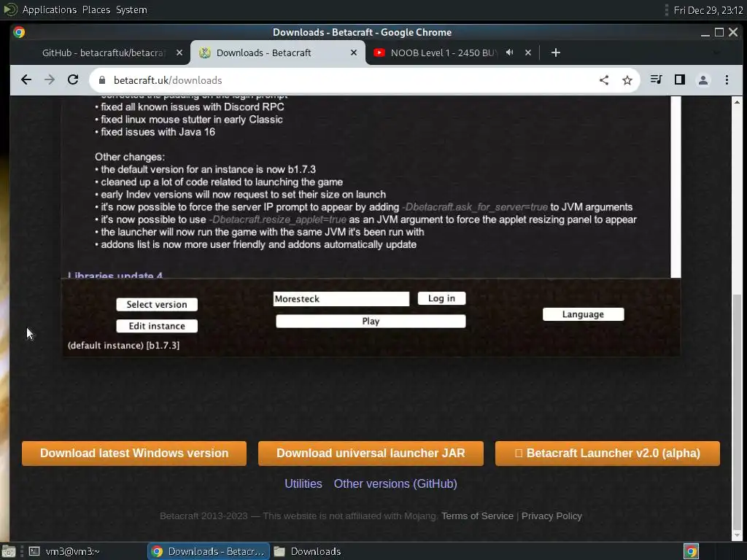747x560 pixels.
Task: Click the clock showing Fri Dec 29
Action: coord(708,10)
